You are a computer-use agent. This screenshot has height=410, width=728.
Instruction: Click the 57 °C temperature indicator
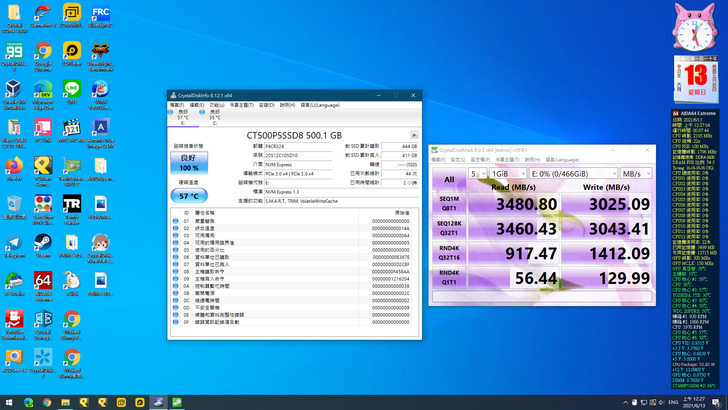coord(188,196)
